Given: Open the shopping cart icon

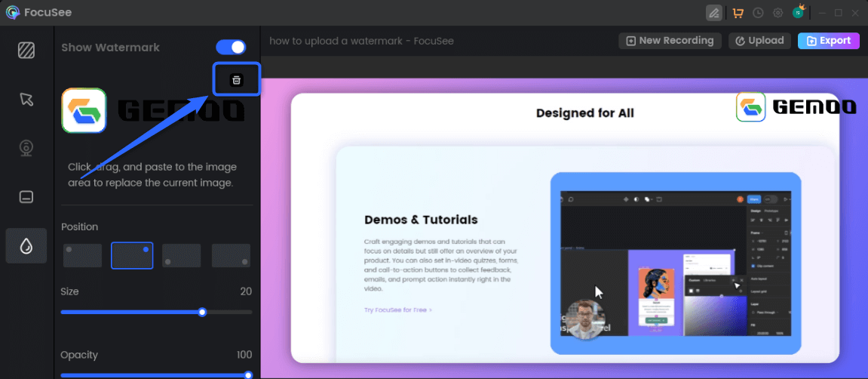Looking at the screenshot, I should 738,13.
